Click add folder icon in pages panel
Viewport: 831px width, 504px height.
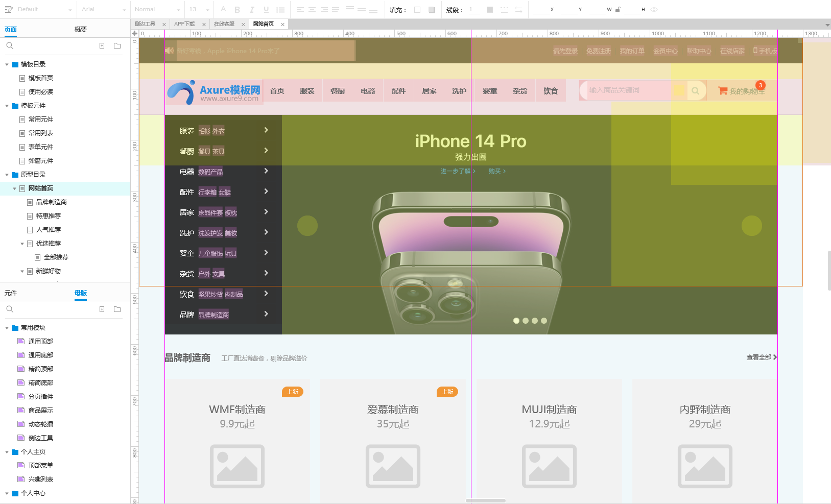(117, 46)
